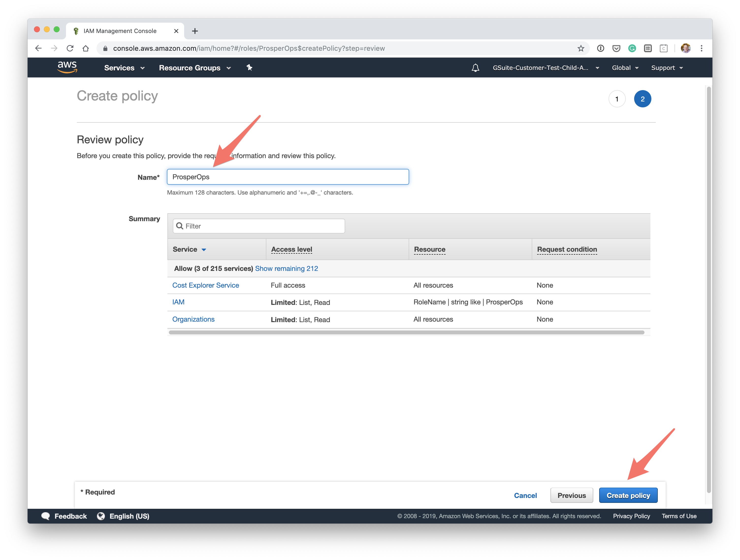Click 'RoleName | string like | ProsperOps' cell

click(468, 302)
